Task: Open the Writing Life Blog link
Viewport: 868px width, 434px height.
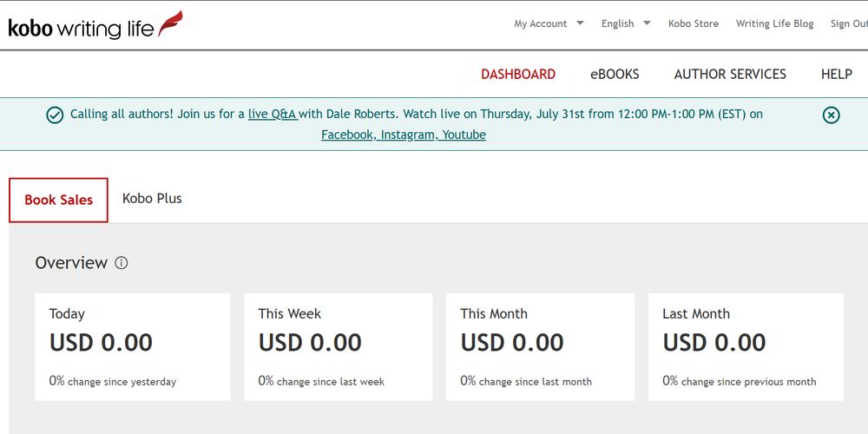Action: (774, 23)
